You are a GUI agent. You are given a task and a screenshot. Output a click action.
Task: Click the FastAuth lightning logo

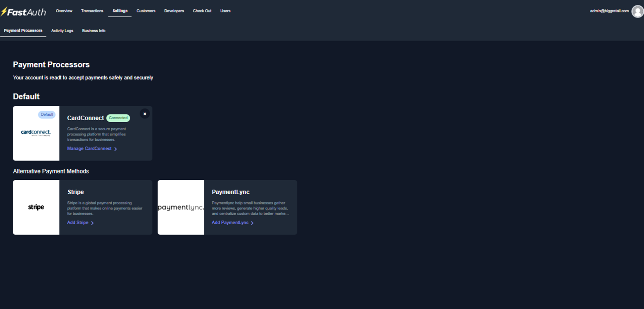point(23,12)
